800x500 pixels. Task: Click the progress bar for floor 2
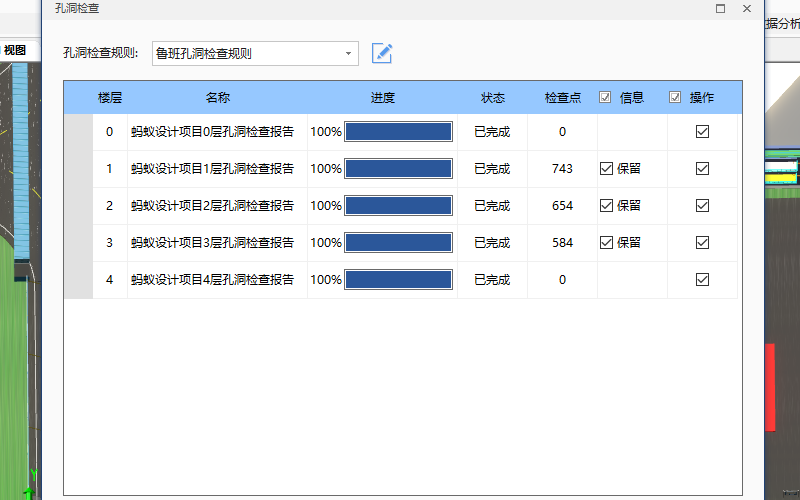398,206
